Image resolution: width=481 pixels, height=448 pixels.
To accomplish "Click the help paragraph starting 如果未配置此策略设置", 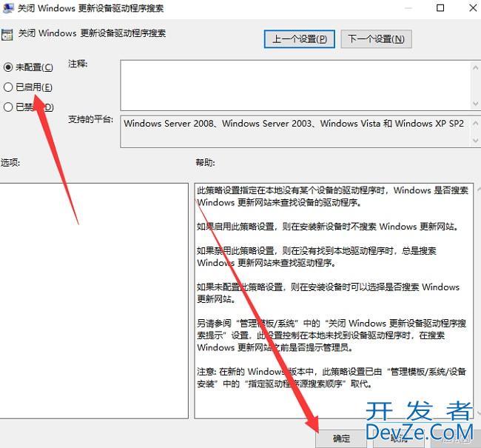I will click(x=328, y=292).
